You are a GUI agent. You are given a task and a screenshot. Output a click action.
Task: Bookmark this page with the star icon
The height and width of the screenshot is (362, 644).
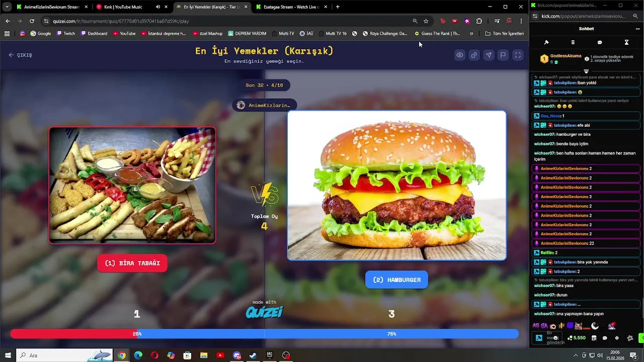(426, 21)
